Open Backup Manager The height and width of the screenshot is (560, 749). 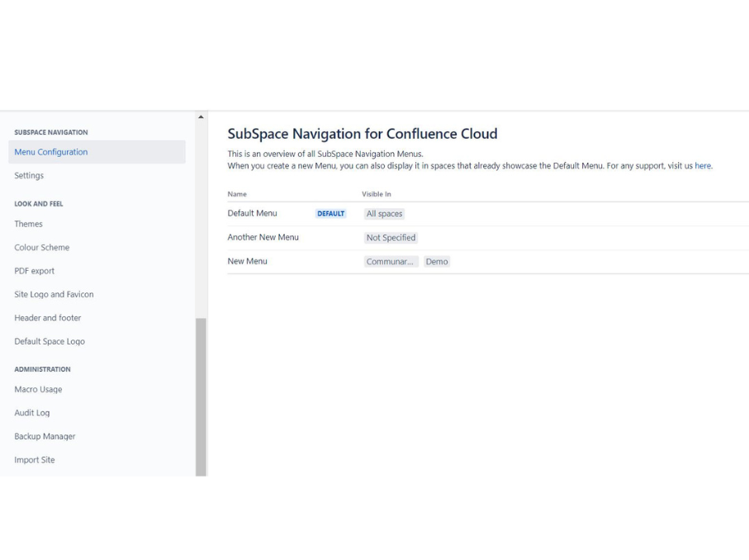pyautogui.click(x=45, y=437)
